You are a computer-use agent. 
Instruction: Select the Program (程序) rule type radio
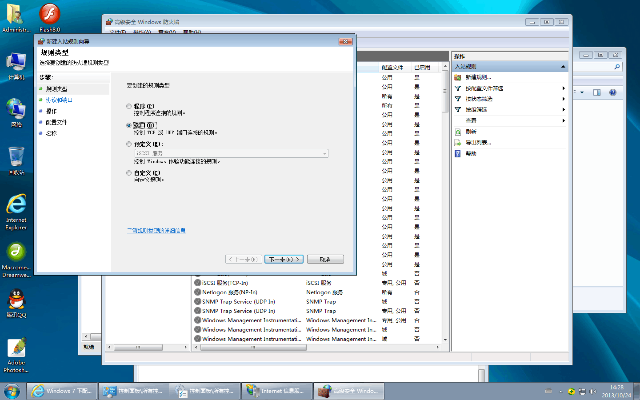(x=129, y=105)
